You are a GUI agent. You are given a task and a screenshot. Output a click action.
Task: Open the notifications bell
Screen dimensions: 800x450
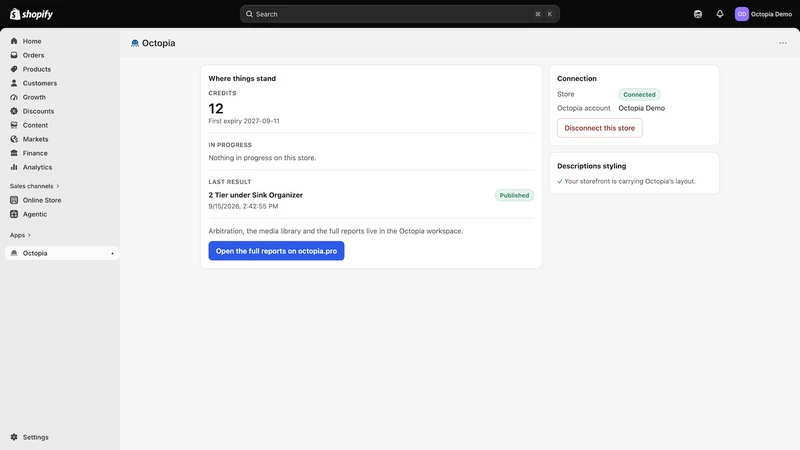point(719,14)
